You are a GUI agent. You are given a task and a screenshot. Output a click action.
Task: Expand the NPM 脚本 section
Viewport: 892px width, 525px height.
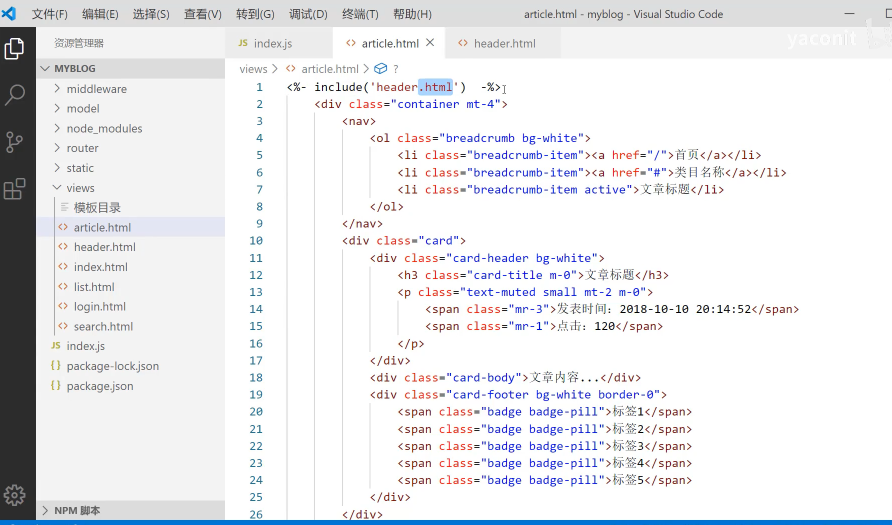pyautogui.click(x=46, y=510)
